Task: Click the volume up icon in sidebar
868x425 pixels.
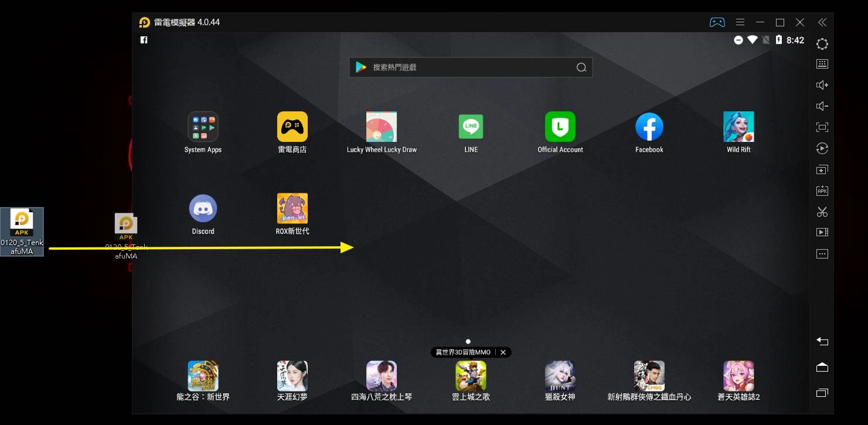Action: tap(822, 85)
